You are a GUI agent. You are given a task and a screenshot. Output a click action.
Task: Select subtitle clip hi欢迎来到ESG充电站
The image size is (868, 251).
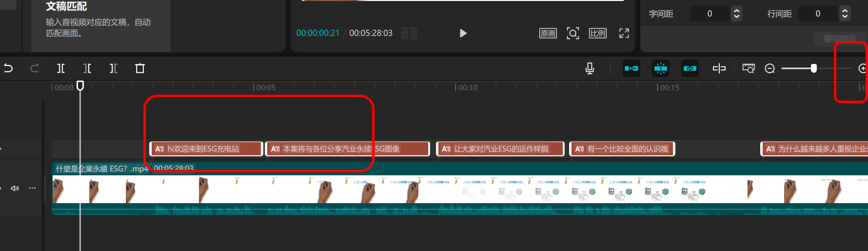click(x=207, y=149)
